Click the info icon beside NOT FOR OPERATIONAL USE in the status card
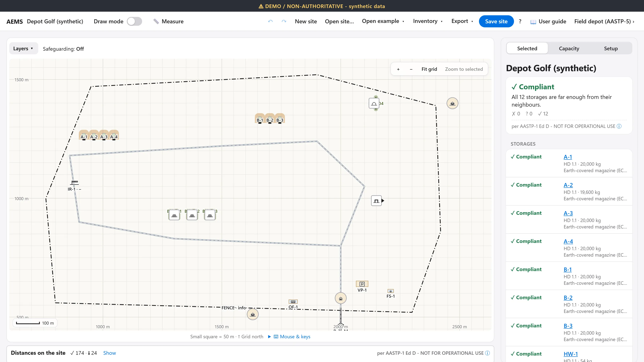Viewport: 644px width, 362px height. [619, 126]
